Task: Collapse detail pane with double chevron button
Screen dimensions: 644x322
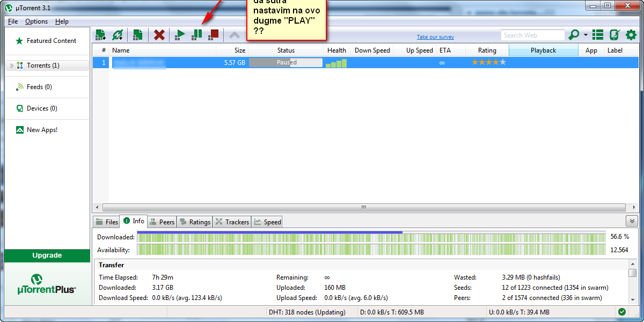Action: point(632,221)
